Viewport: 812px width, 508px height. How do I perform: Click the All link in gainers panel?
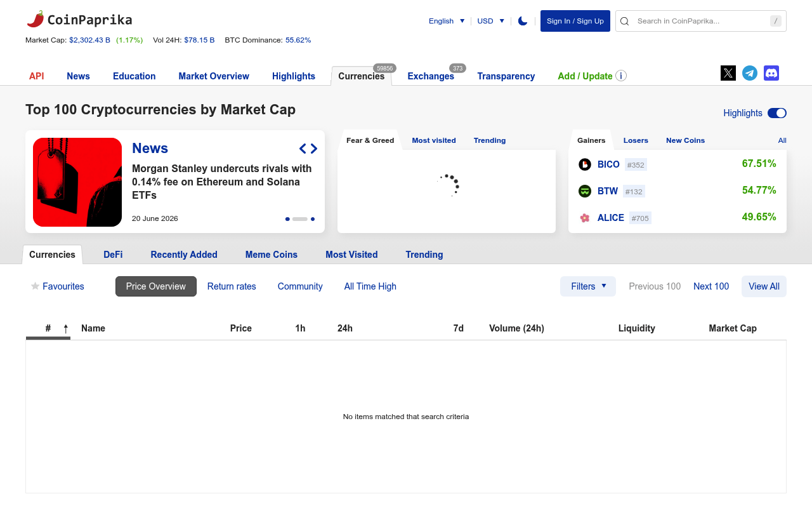point(782,140)
